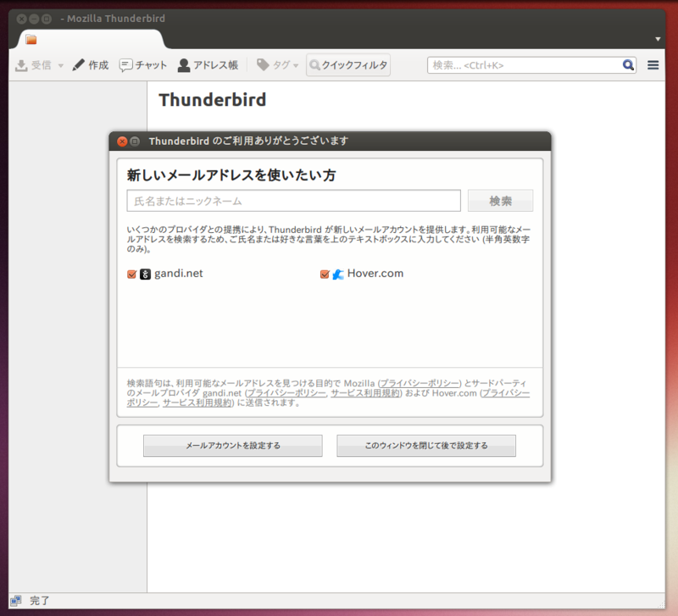Click the magnifier icon in search box
The height and width of the screenshot is (616, 678).
coord(628,65)
